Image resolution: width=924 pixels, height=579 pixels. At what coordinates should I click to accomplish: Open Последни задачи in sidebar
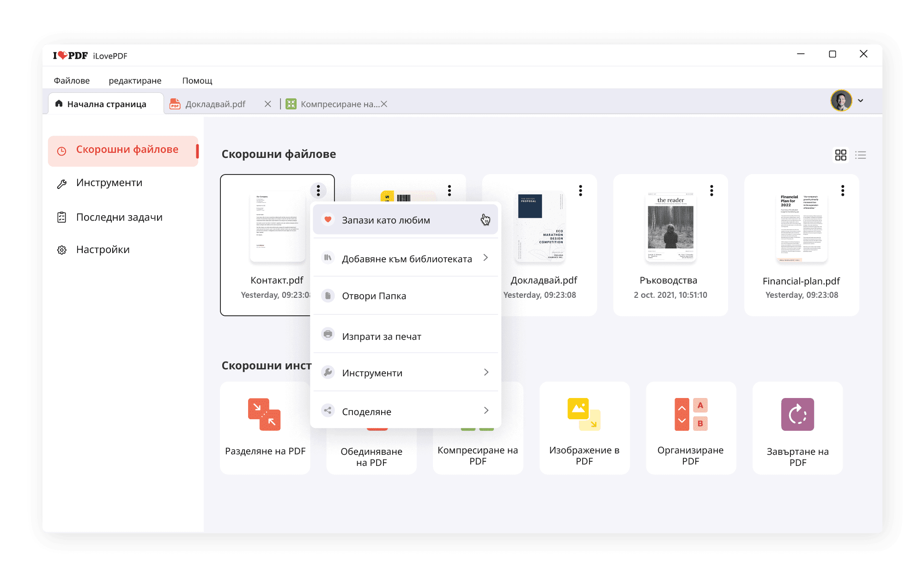pos(119,217)
